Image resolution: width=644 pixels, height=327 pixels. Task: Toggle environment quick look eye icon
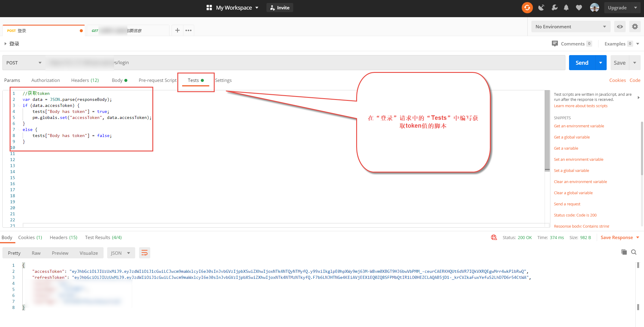(620, 26)
